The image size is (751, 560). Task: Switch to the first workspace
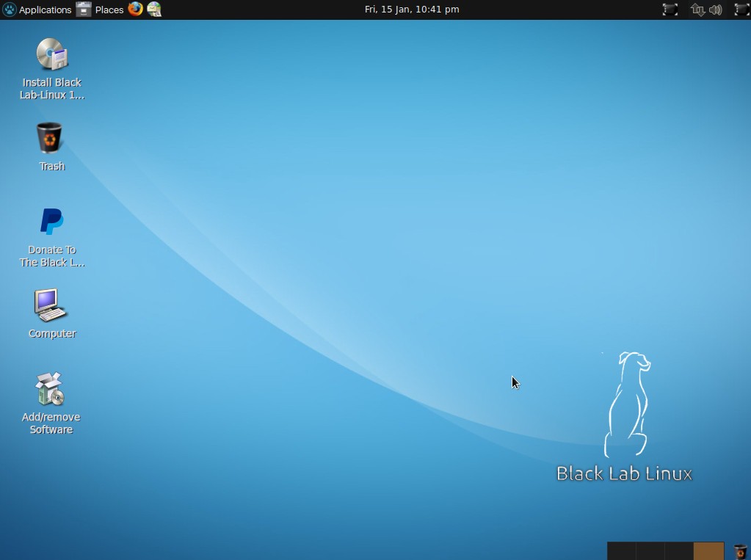pyautogui.click(x=621, y=551)
